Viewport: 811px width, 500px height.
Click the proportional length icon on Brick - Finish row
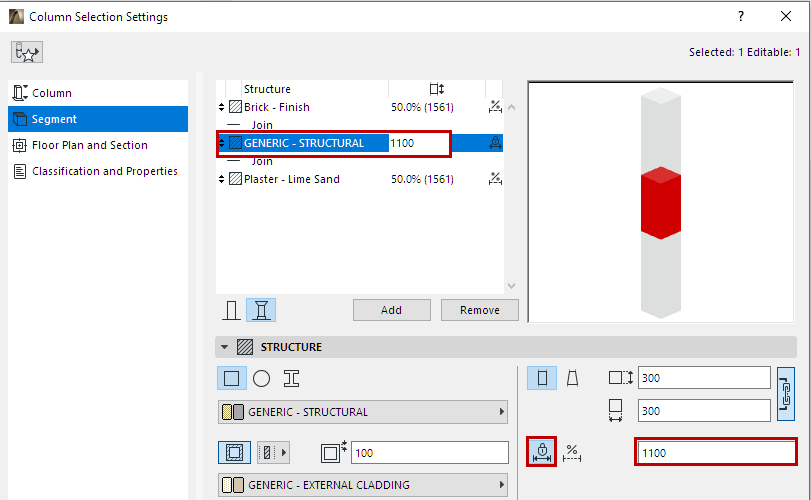495,107
